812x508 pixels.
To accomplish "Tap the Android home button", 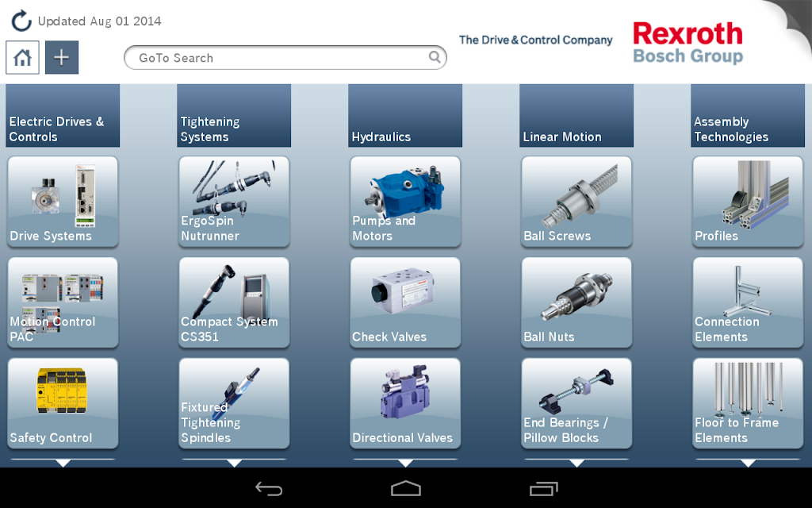I will (405, 488).
